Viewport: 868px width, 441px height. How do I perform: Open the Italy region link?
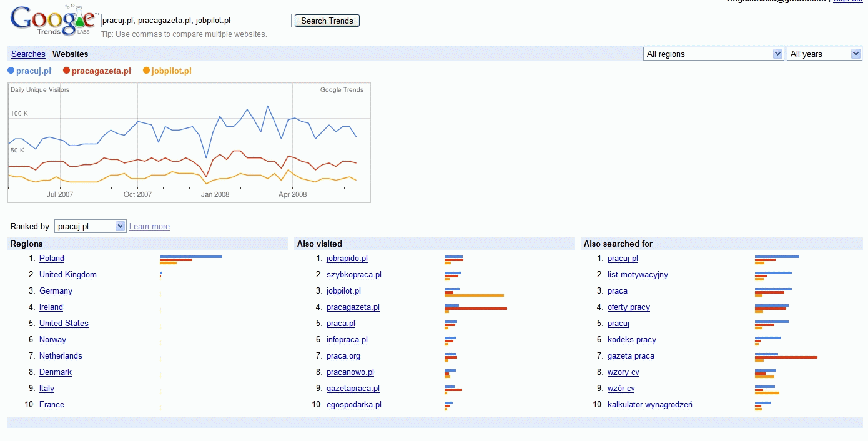47,389
